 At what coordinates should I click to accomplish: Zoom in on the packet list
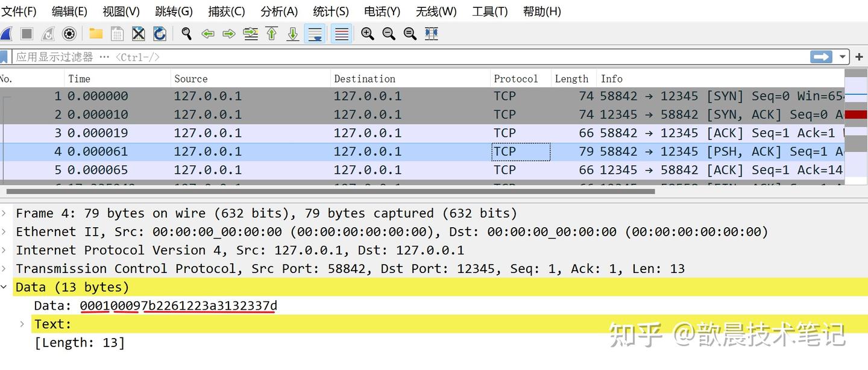(368, 33)
